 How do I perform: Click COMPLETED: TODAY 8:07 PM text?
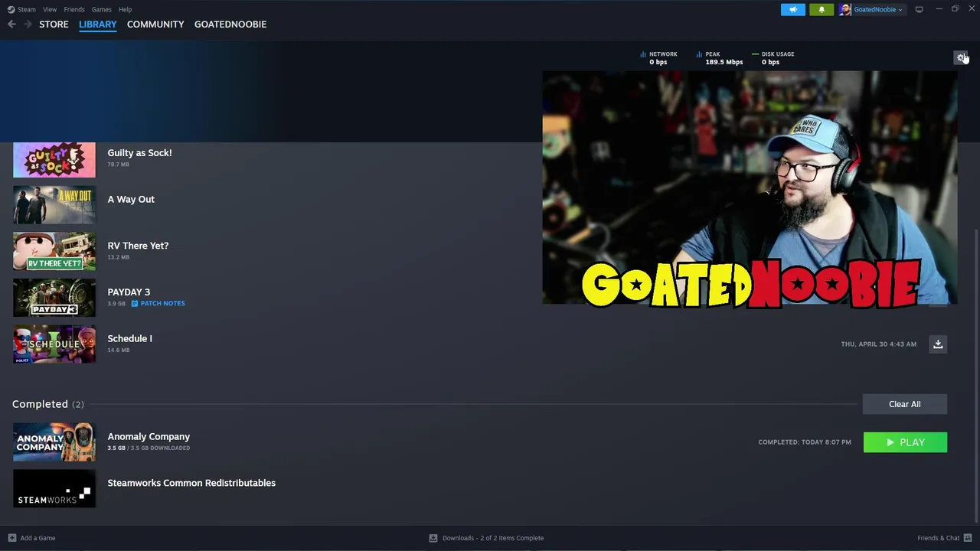805,442
